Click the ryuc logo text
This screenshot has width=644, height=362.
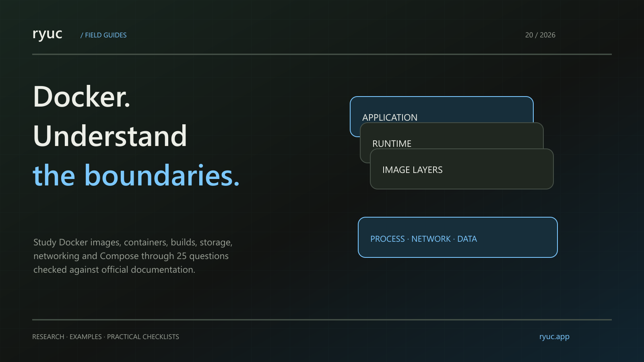47,34
